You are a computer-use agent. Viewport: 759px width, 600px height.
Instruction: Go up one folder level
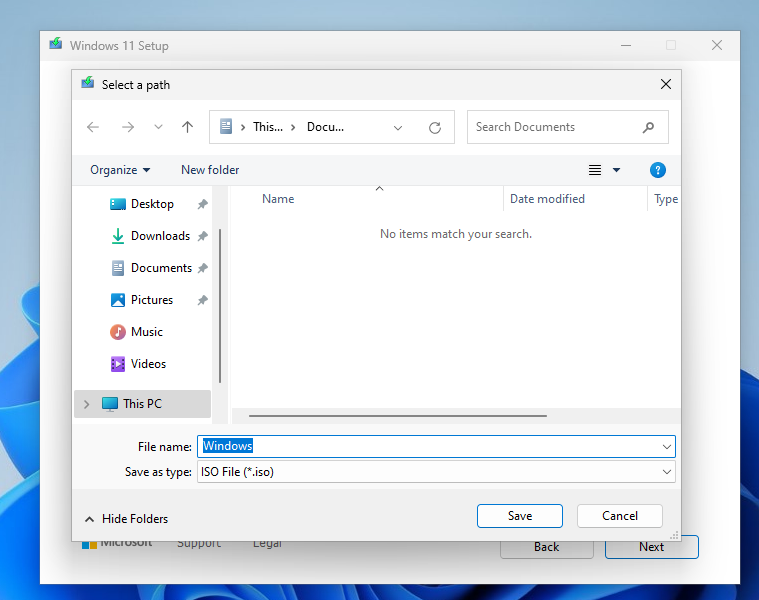pyautogui.click(x=187, y=127)
